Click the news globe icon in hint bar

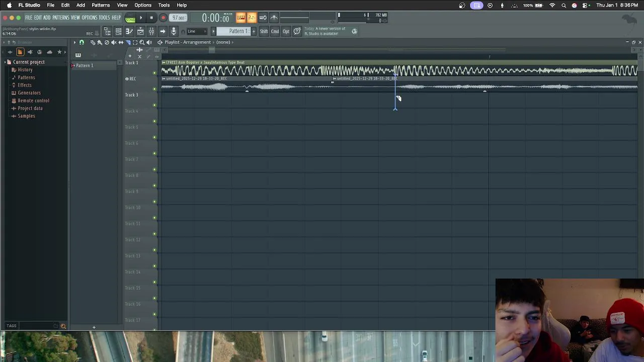[354, 31]
